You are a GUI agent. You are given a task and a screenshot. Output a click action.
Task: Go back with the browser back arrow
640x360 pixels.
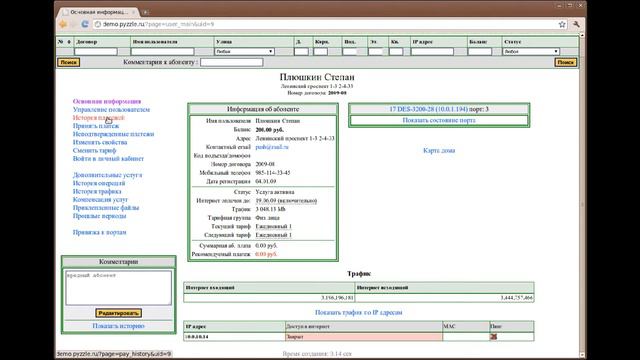(63, 24)
